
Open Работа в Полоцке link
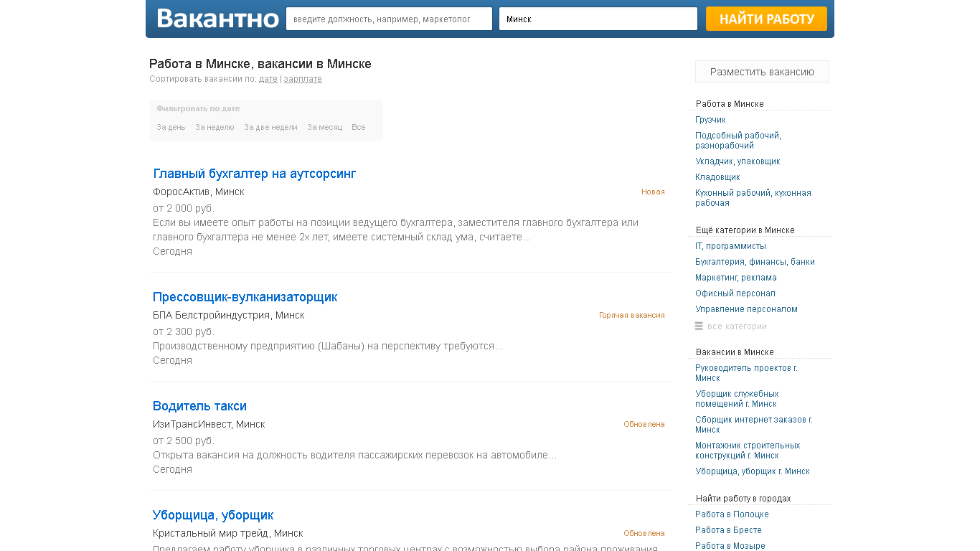732,514
